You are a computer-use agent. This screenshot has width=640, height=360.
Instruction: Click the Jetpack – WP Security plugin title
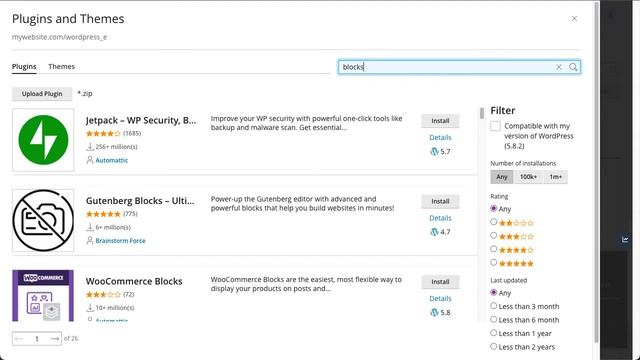(141, 120)
